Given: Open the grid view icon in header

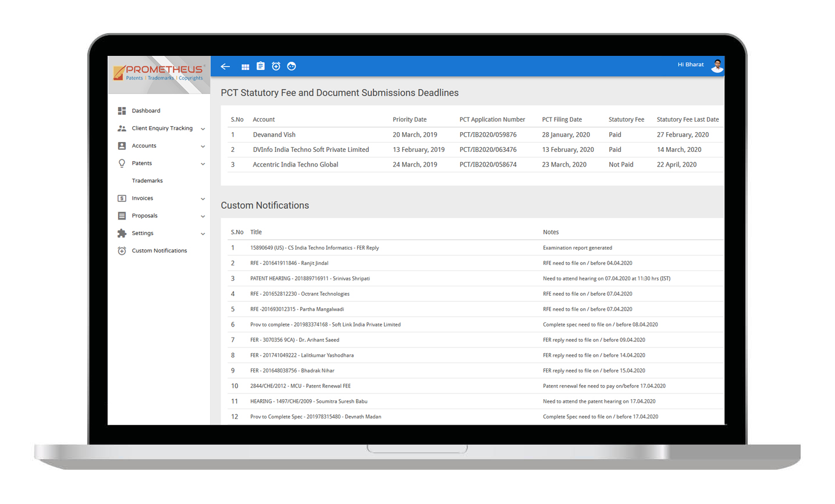Looking at the screenshot, I should [246, 67].
